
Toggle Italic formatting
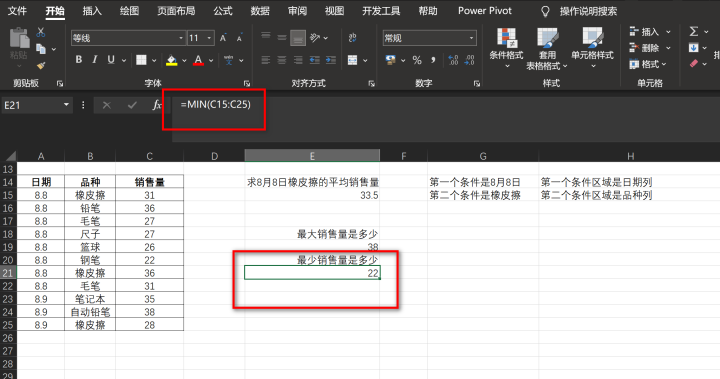[95, 60]
